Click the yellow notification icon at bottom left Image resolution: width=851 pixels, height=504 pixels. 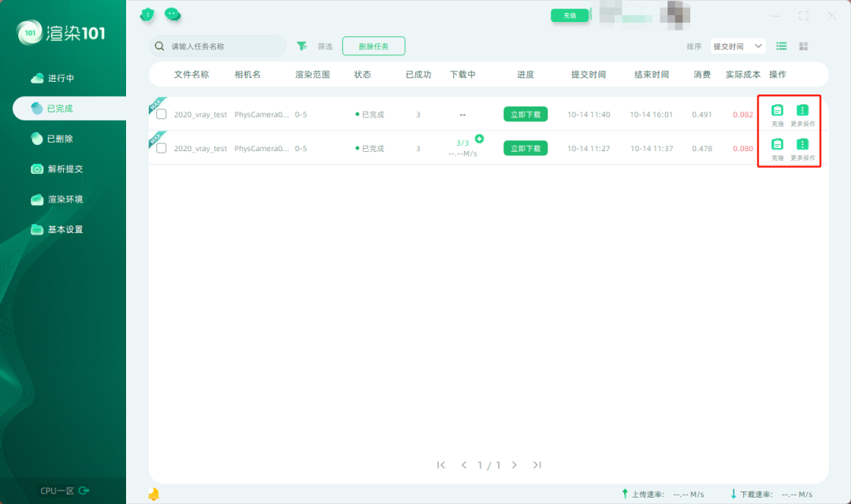pos(154,494)
